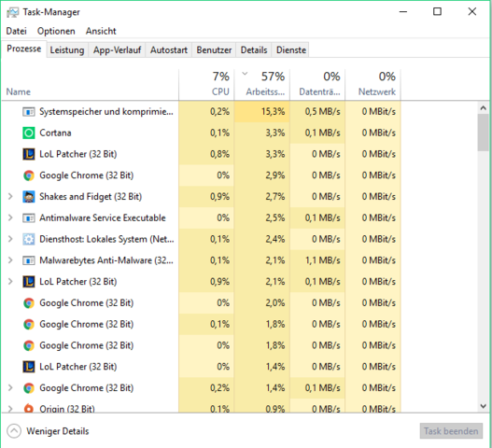Expand the Diensthost: Lokales System group

(10, 239)
